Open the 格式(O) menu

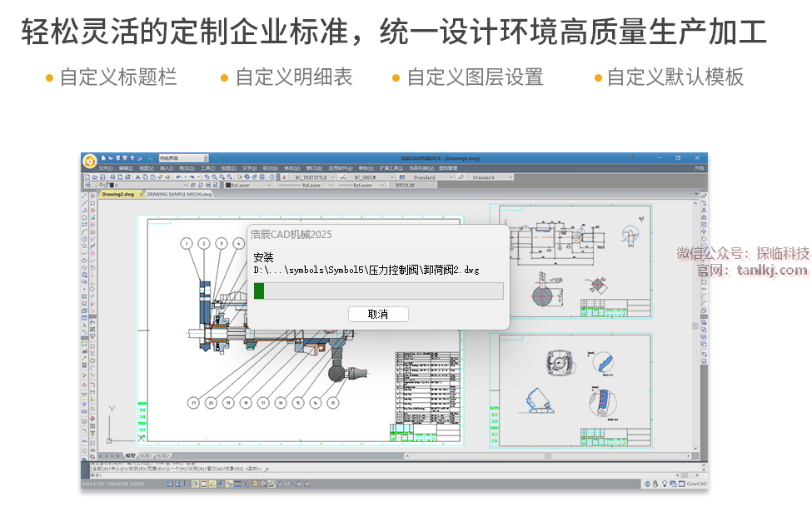coord(187,168)
